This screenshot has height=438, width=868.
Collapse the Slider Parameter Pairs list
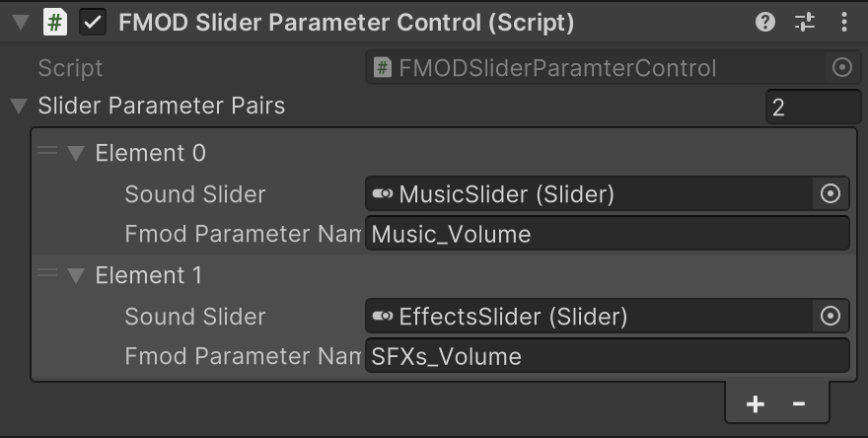[17, 106]
